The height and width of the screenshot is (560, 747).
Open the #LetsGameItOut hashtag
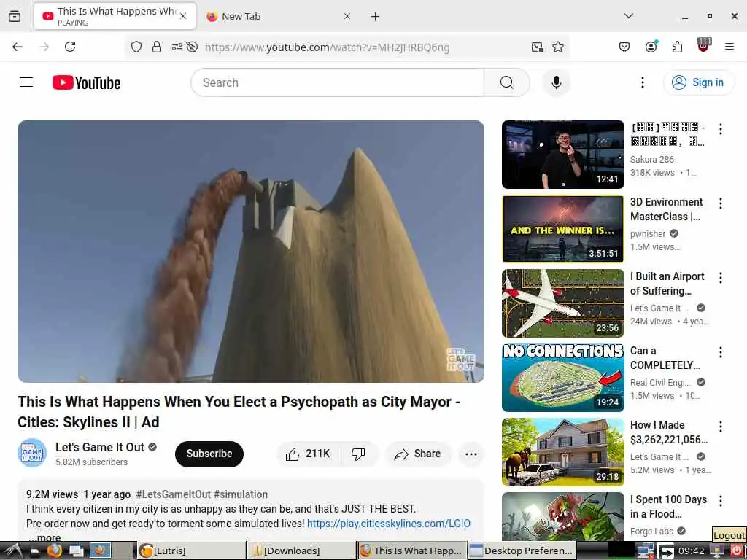pos(173,494)
